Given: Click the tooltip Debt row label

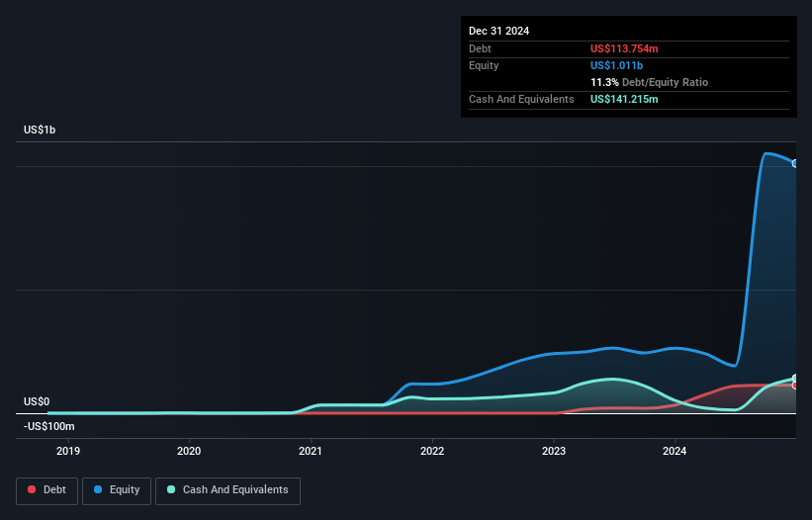Looking at the screenshot, I should [x=480, y=48].
